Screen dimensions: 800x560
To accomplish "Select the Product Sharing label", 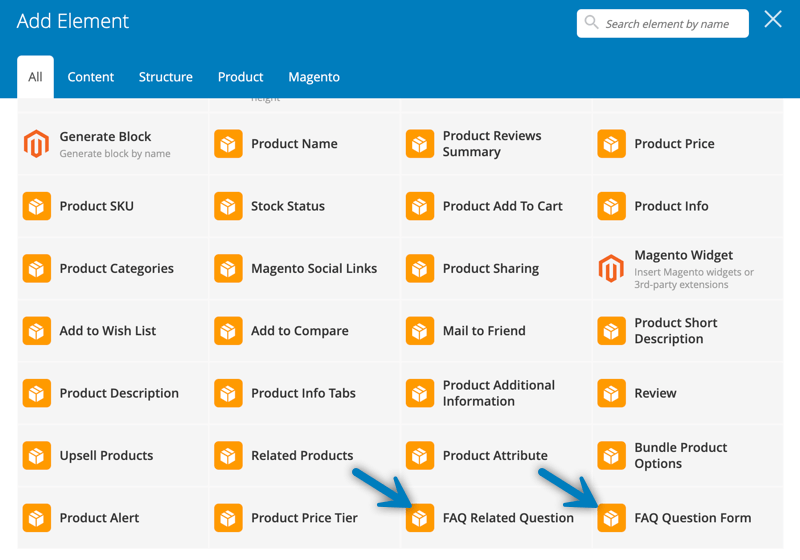I will [x=491, y=269].
